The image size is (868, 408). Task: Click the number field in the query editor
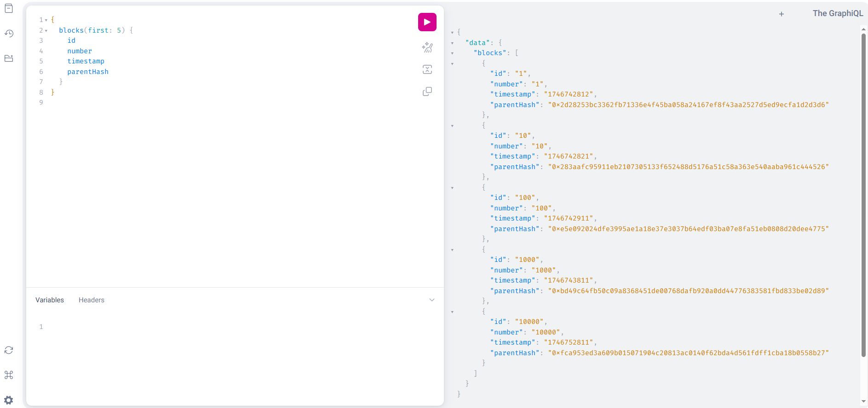point(80,51)
